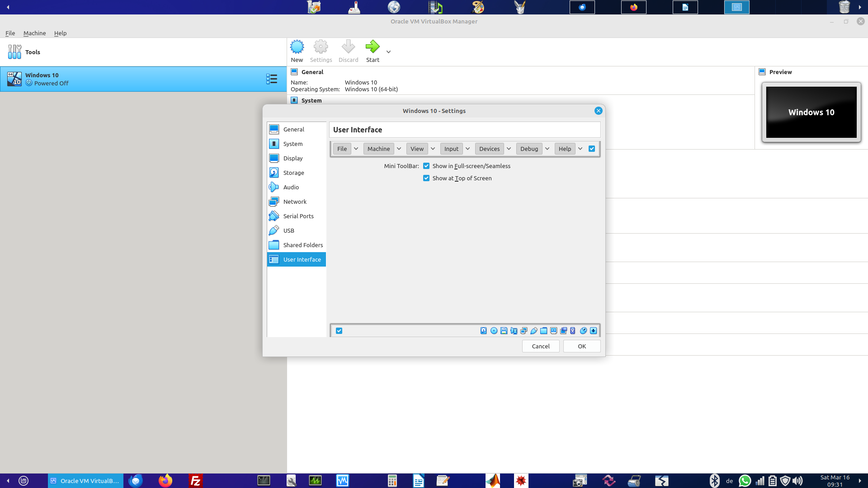Open File menu in VirtualBox Manager
The width and height of the screenshot is (868, 488).
[10, 33]
